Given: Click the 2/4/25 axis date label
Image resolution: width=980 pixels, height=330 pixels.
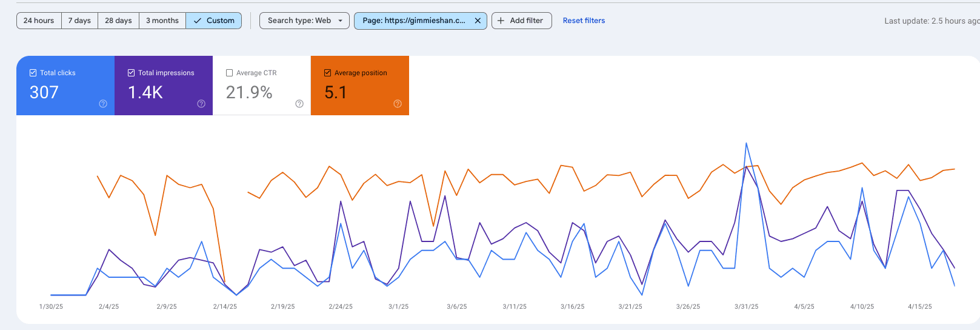Looking at the screenshot, I should click(x=109, y=307).
